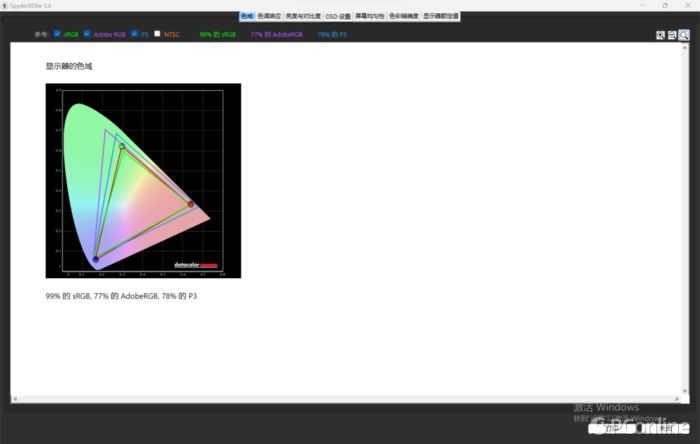Click the first magnifier icon in the toolbar
This screenshot has height=444, width=700.
click(661, 35)
